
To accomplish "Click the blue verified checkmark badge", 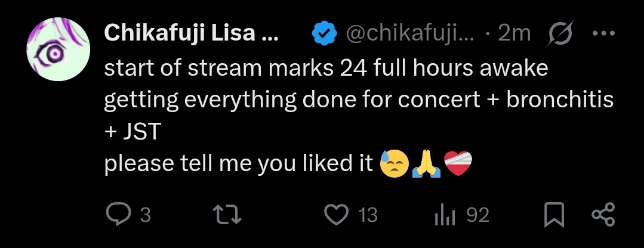I will [x=325, y=33].
